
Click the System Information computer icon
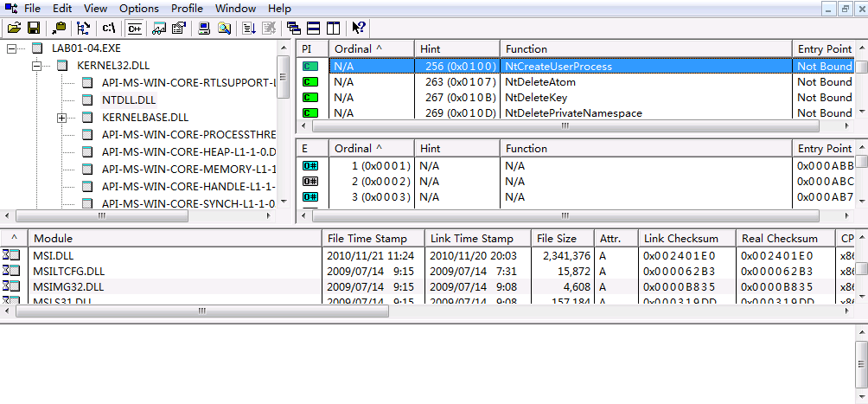coord(205,28)
